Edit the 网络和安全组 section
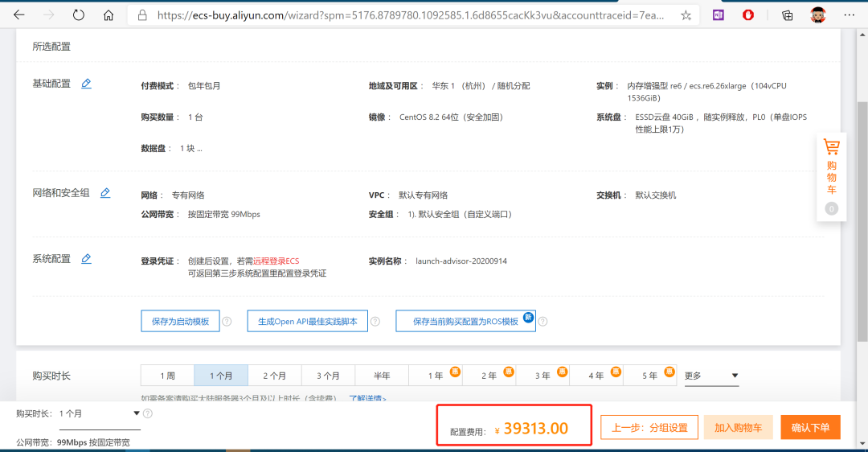The image size is (868, 452). (x=105, y=193)
